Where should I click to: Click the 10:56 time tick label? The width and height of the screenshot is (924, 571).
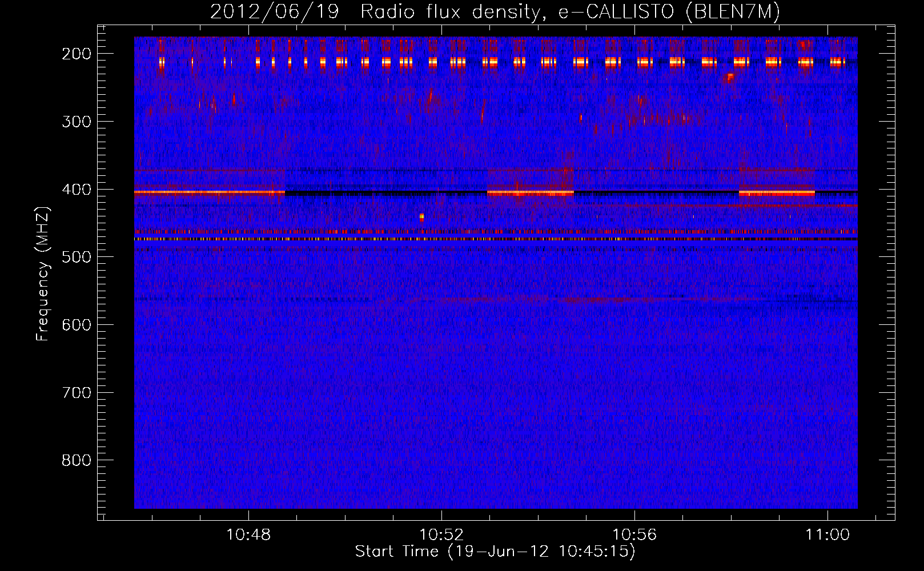click(634, 535)
